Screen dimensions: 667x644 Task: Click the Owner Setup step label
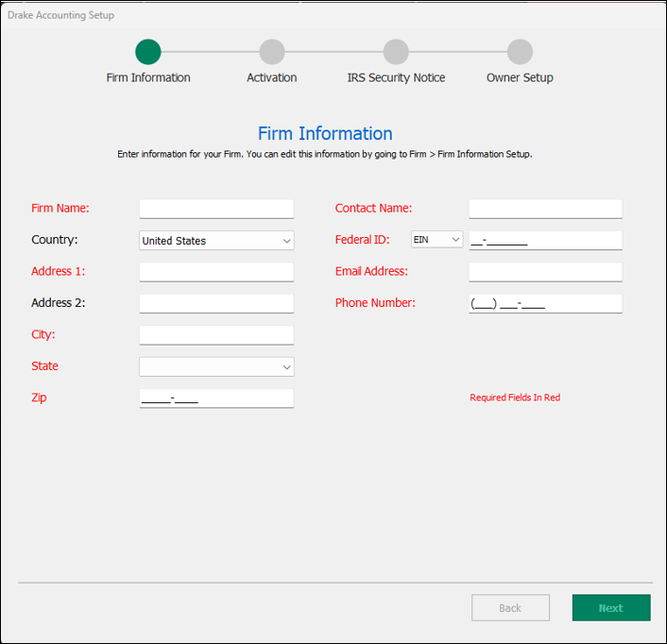520,77
